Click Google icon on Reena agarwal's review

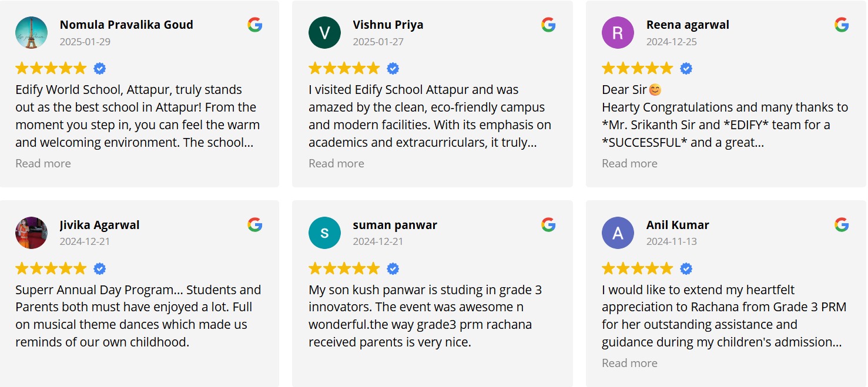pyautogui.click(x=842, y=25)
